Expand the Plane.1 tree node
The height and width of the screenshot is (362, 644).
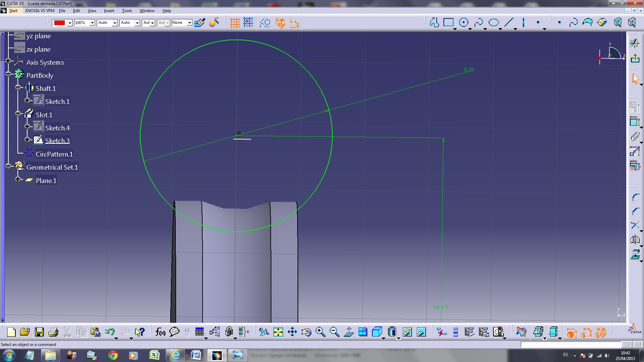(x=18, y=179)
